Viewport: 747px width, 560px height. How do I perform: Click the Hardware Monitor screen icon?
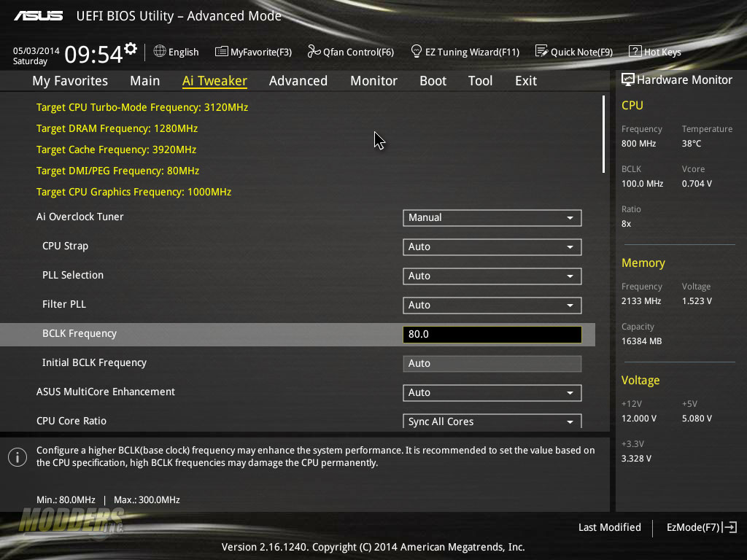coord(628,80)
